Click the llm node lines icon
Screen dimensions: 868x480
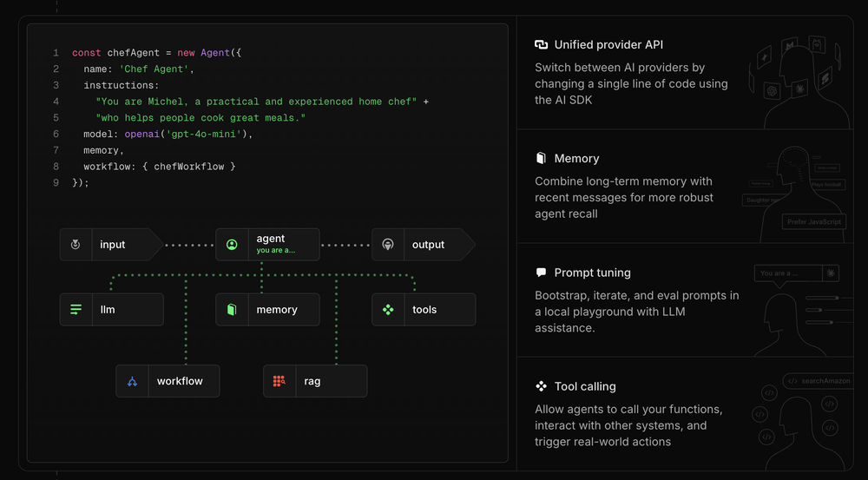[76, 310]
